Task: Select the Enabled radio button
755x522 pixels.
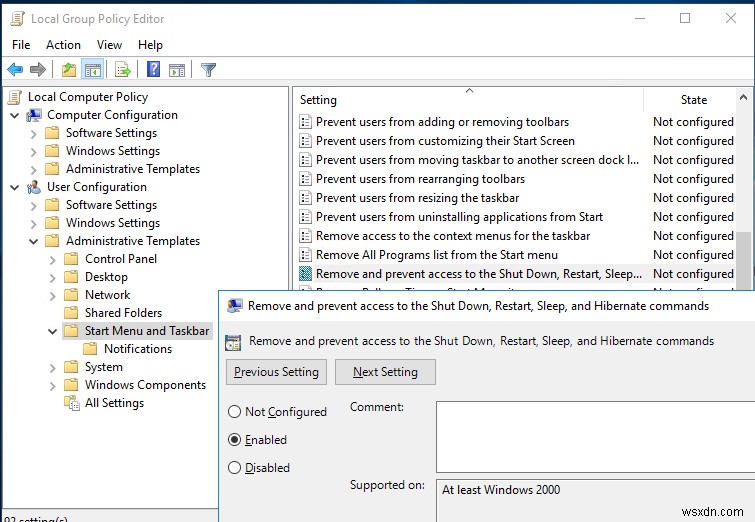Action: pos(234,440)
